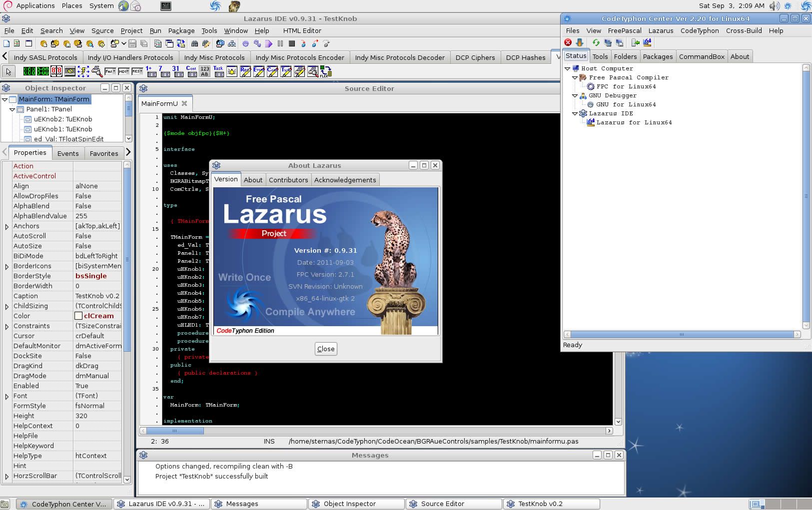Screen dimensions: 812x510
Task: Switch to Messages window in taskbar
Action: 259,504
